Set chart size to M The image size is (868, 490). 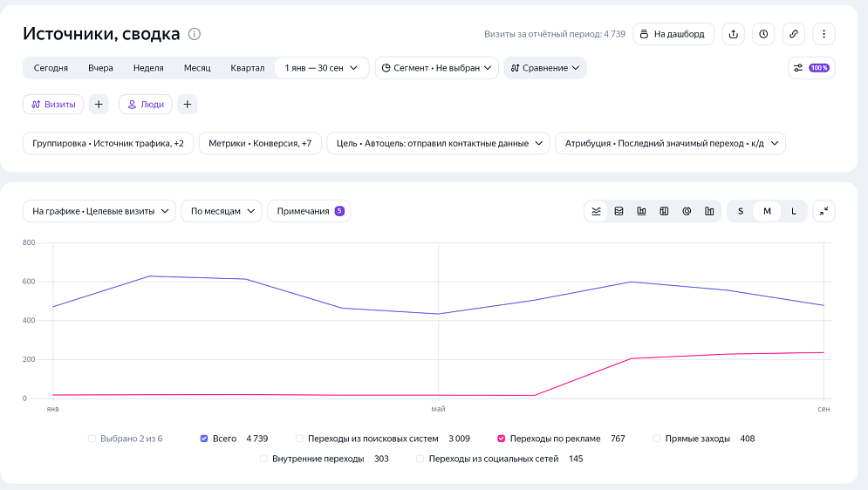click(768, 211)
